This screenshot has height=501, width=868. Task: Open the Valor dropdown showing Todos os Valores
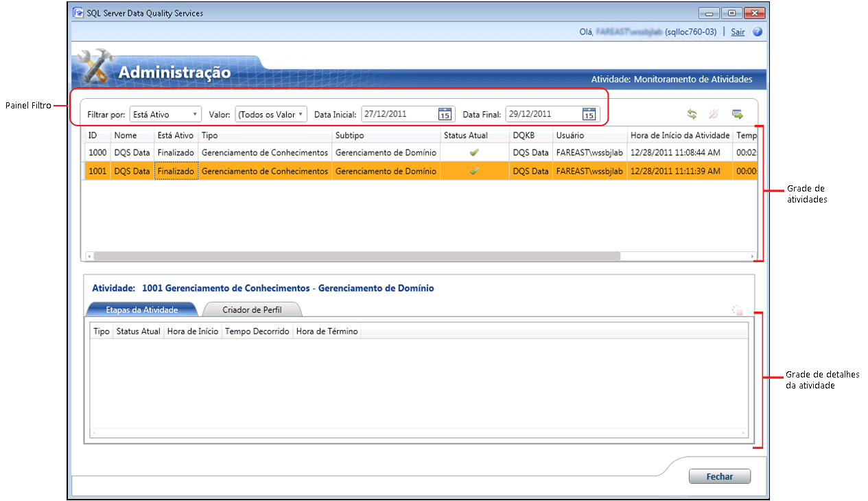271,115
